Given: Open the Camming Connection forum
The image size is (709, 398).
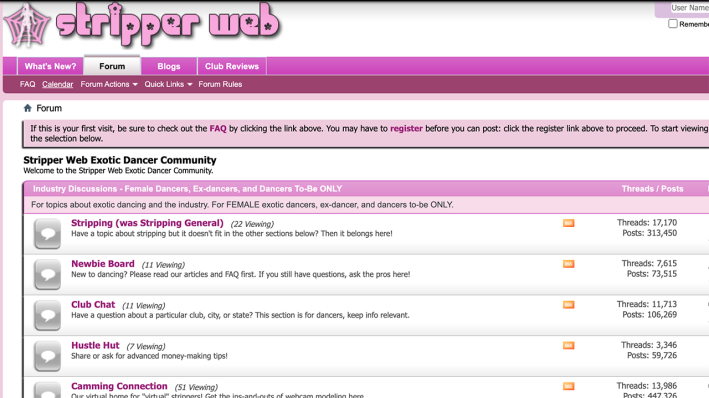Looking at the screenshot, I should click(x=119, y=386).
